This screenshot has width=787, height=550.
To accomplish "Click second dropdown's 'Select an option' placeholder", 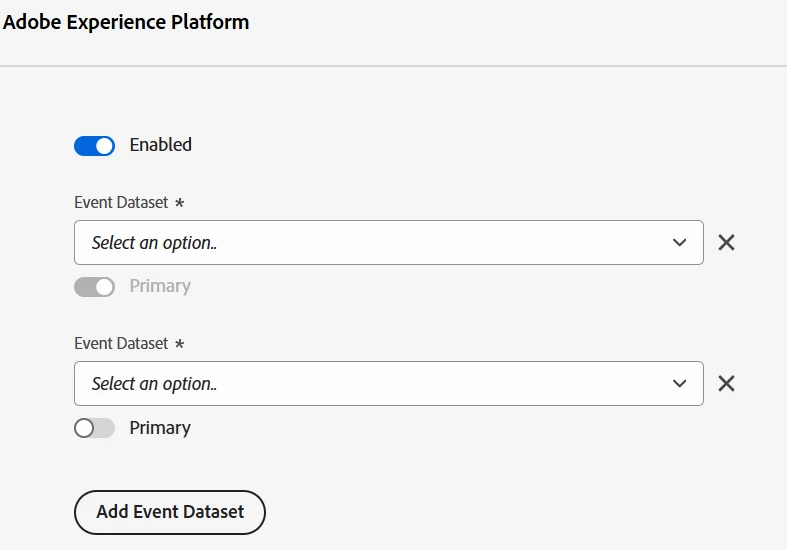I will 154,384.
